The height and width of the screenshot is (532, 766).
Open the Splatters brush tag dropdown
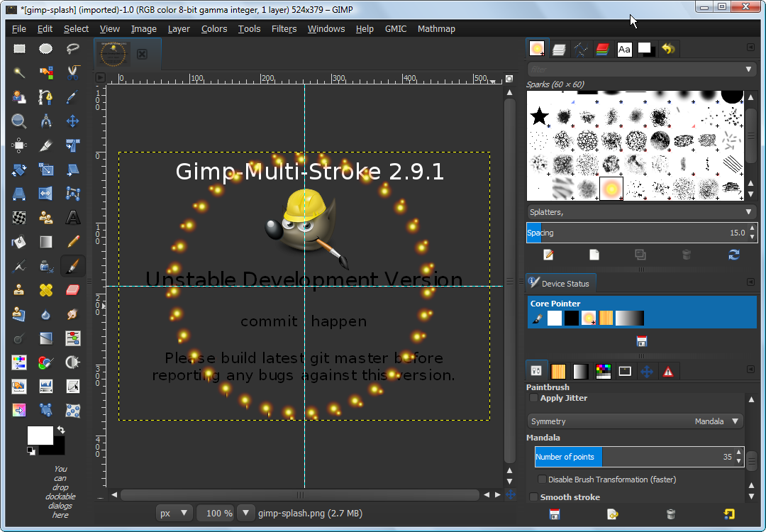pyautogui.click(x=641, y=212)
